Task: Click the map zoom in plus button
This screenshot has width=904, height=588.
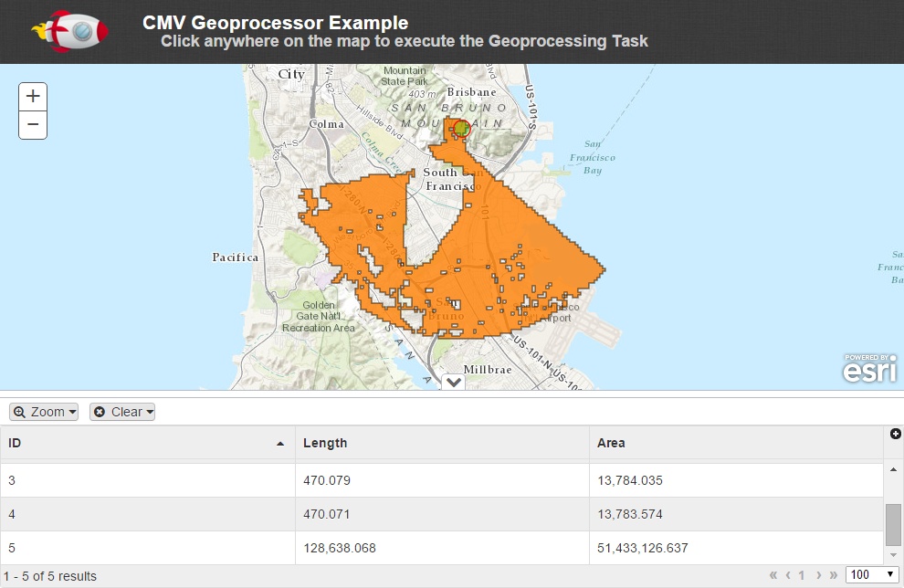Action: coord(33,96)
